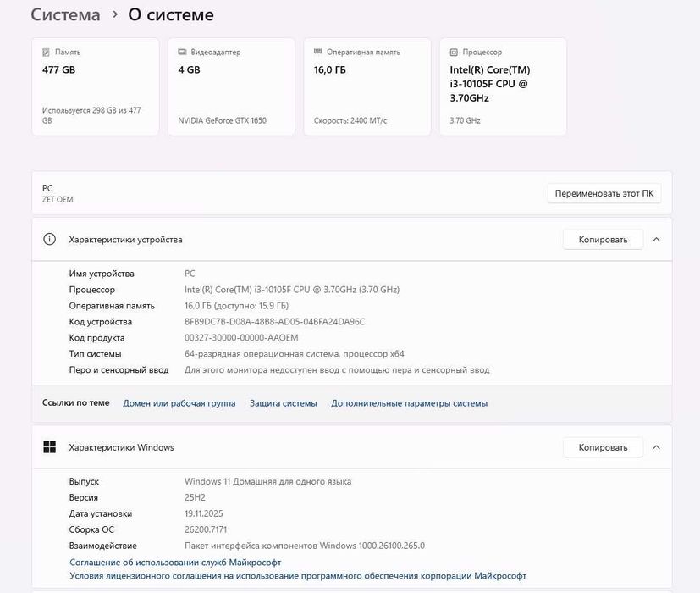Viewport: 700px width, 593px height.
Task: Copy device specifications with Копировать
Action: pyautogui.click(x=603, y=240)
